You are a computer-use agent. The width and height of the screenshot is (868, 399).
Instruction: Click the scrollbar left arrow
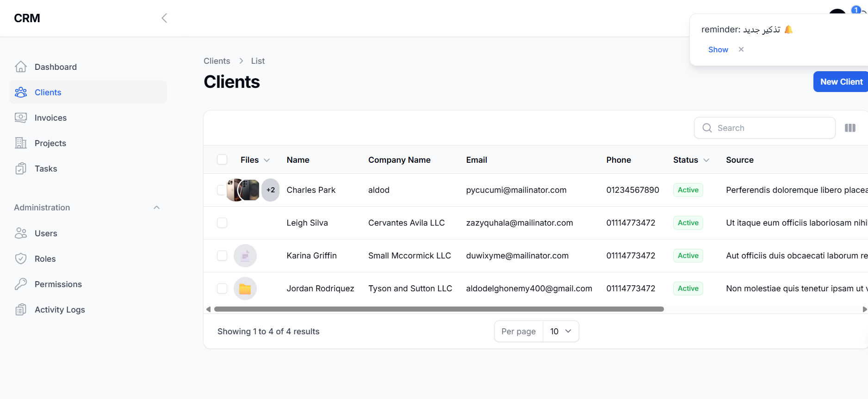(208, 309)
